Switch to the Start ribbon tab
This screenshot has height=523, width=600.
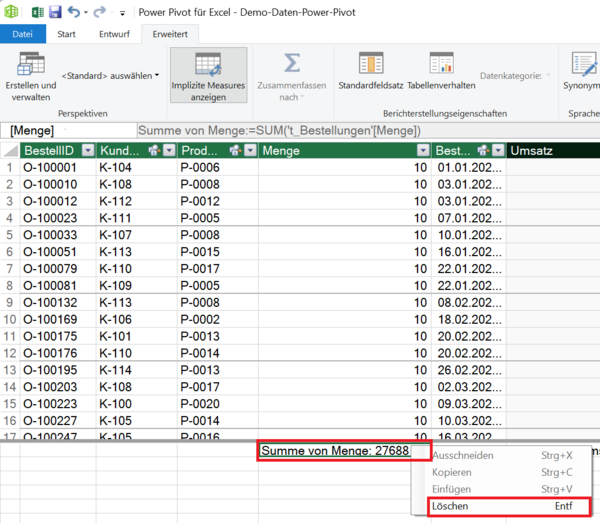coord(67,35)
